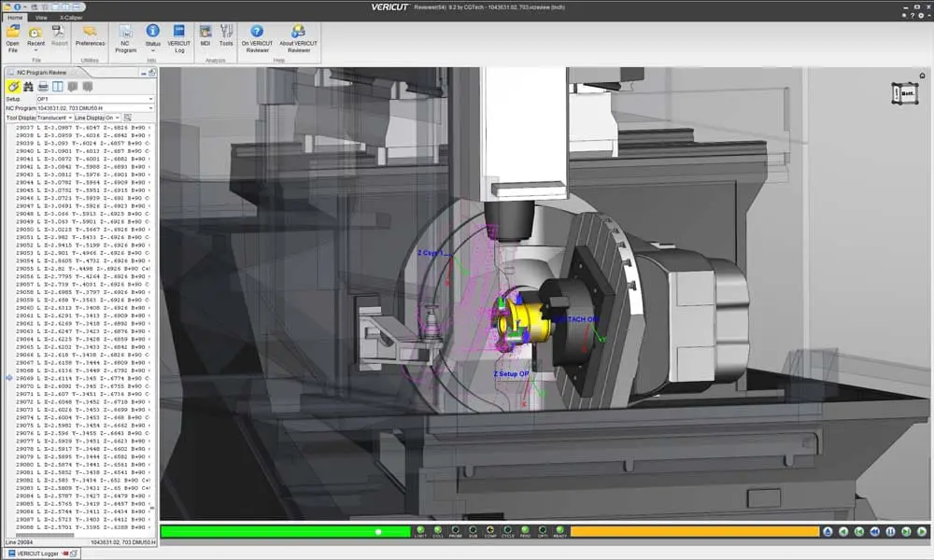Open File from the Home ribbon
The image size is (934, 560).
[x=12, y=38]
